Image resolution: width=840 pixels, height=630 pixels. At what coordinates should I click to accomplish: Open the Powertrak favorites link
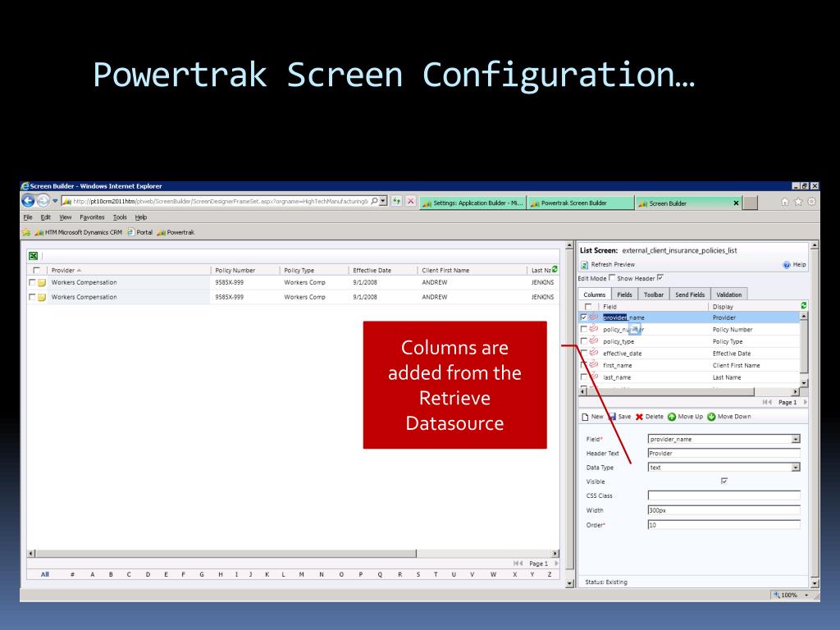click(x=176, y=232)
